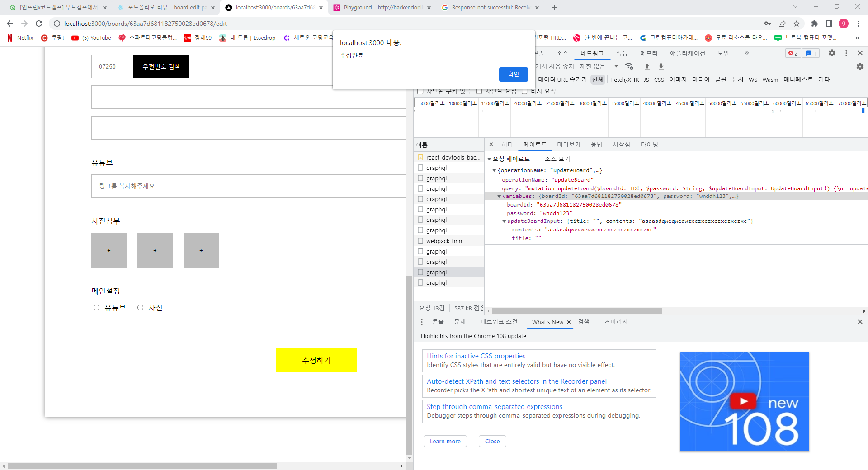Screen dimensions: 868x470
Task: Click the yellow 수정하기 button
Action: point(316,360)
